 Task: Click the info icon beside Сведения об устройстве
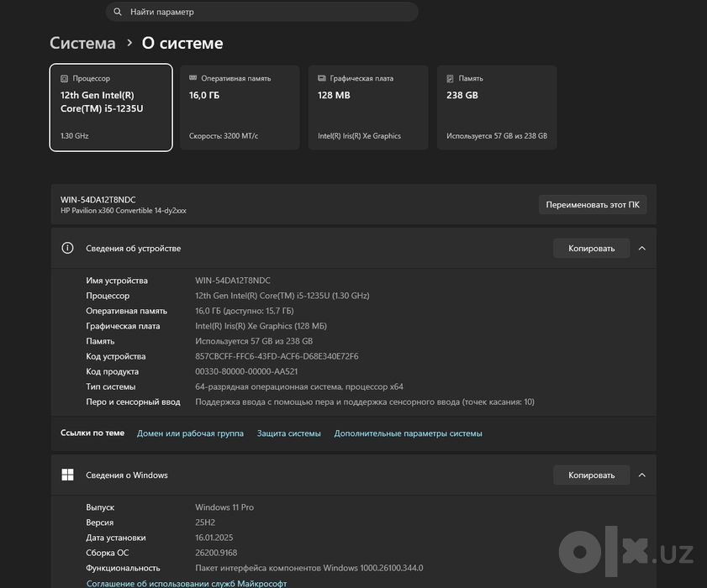pos(67,248)
